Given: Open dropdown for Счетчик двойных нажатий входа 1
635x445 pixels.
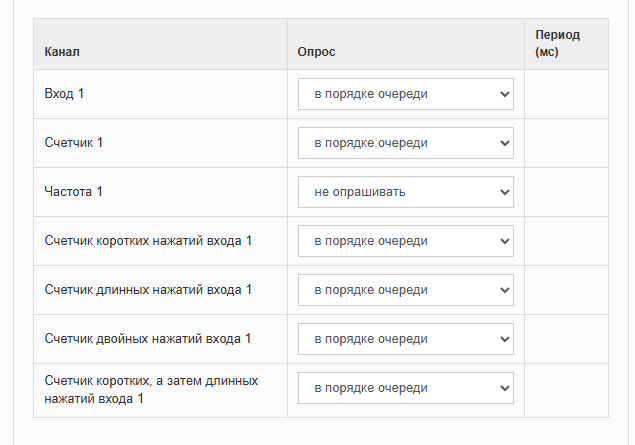Looking at the screenshot, I should tap(405, 339).
